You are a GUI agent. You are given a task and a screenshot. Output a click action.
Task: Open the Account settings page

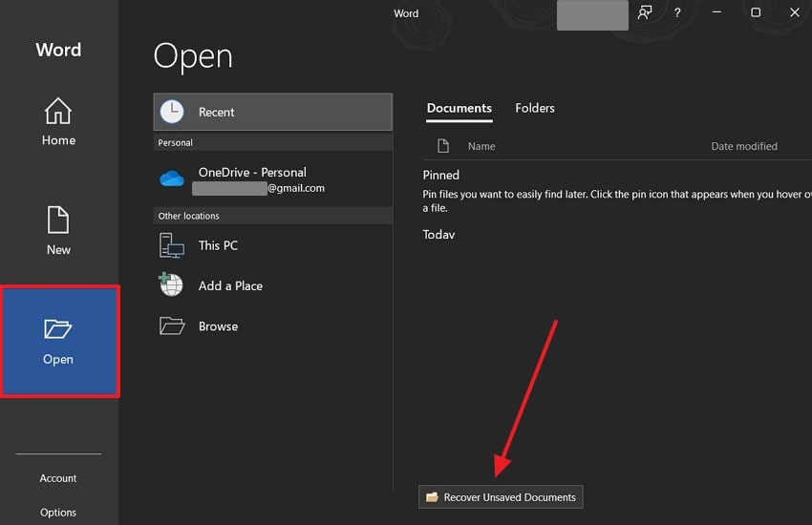58,478
